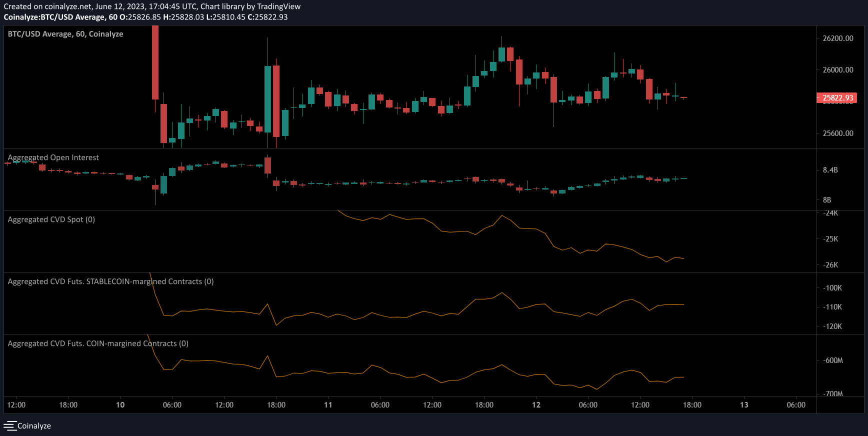This screenshot has width=868, height=436.
Task: Click the -110K stablecoin CVD axis label
Action: coord(832,307)
